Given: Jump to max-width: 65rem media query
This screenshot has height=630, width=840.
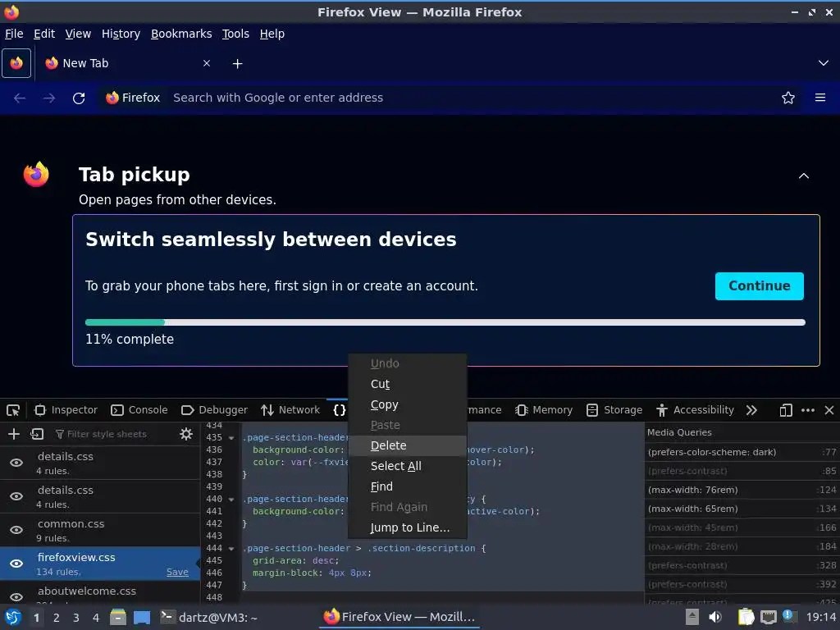Looking at the screenshot, I should pyautogui.click(x=742, y=509).
